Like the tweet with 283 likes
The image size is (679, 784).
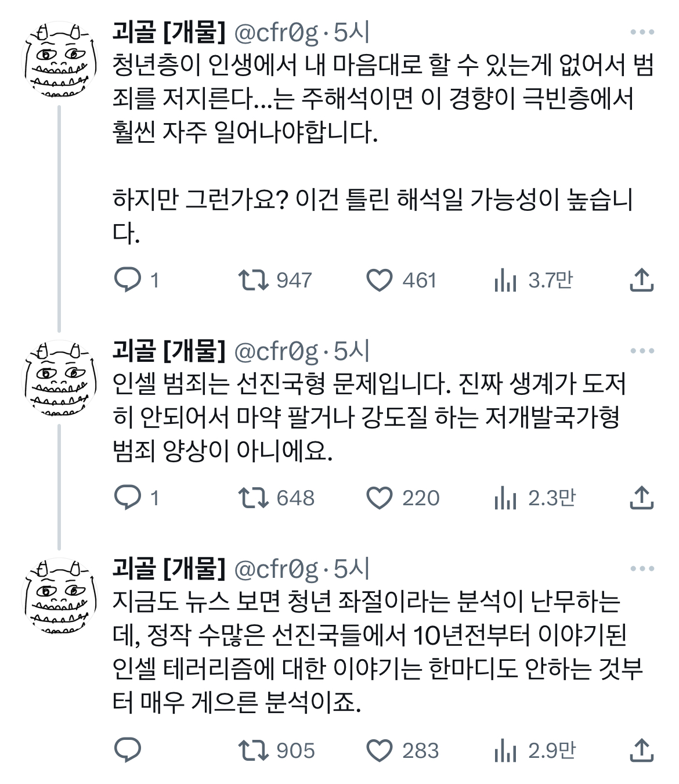(380, 750)
